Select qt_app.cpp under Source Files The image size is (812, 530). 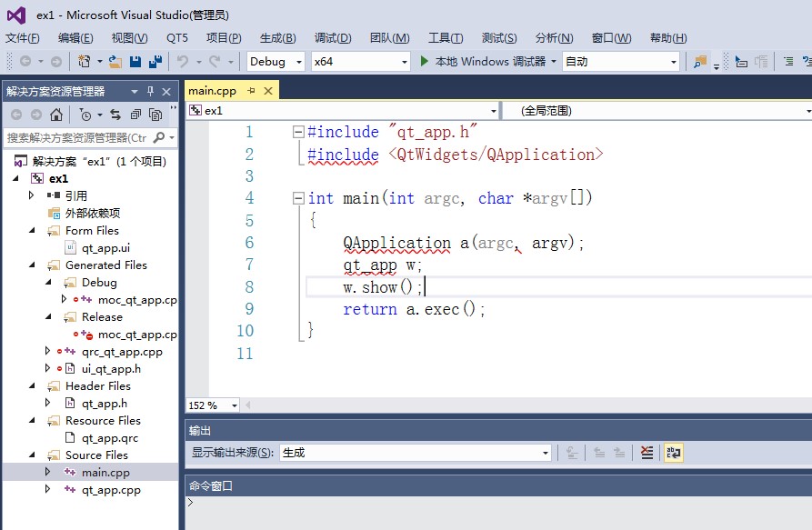111,490
